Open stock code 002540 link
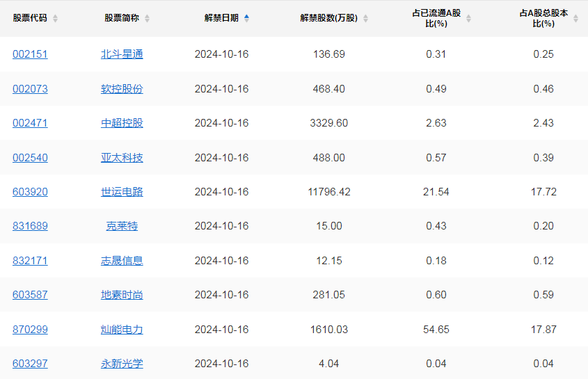Image resolution: width=588 pixels, height=379 pixels. click(30, 158)
